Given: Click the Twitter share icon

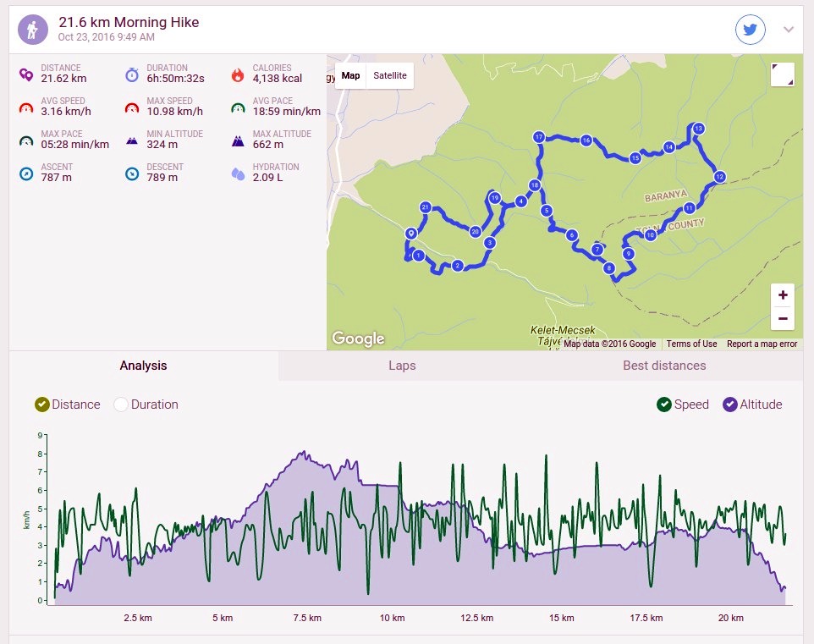Looking at the screenshot, I should [x=751, y=30].
